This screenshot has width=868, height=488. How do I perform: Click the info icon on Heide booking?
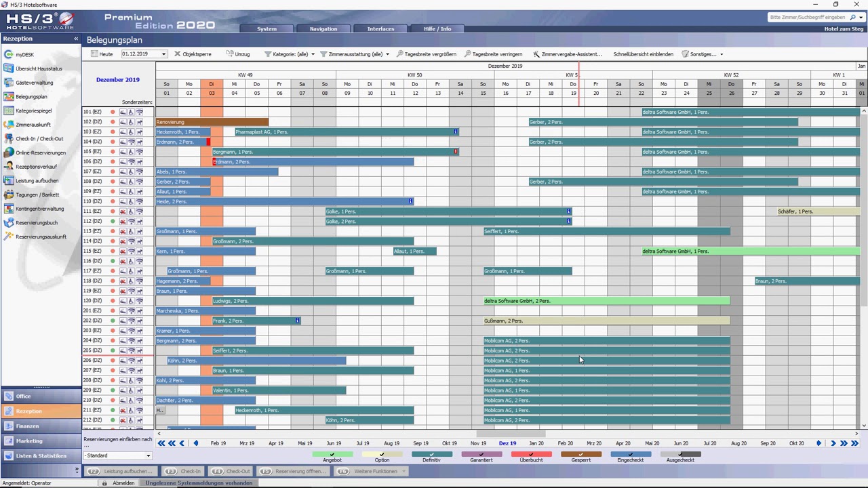(411, 201)
